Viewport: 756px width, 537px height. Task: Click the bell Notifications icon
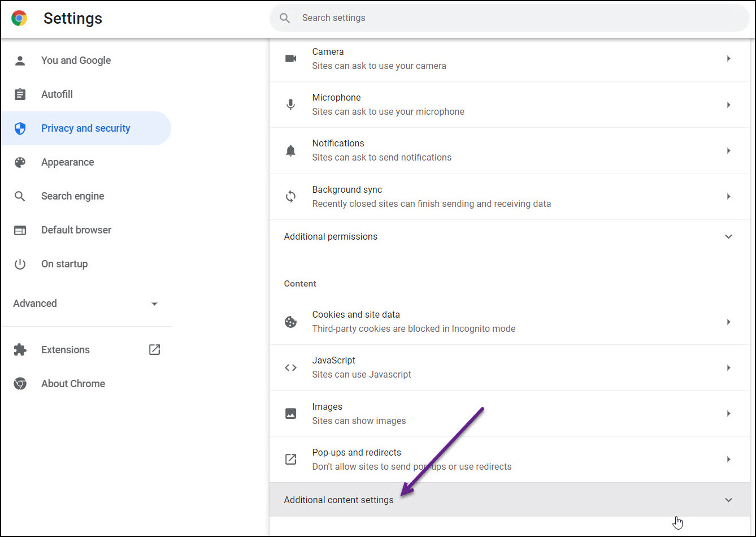[x=290, y=150]
